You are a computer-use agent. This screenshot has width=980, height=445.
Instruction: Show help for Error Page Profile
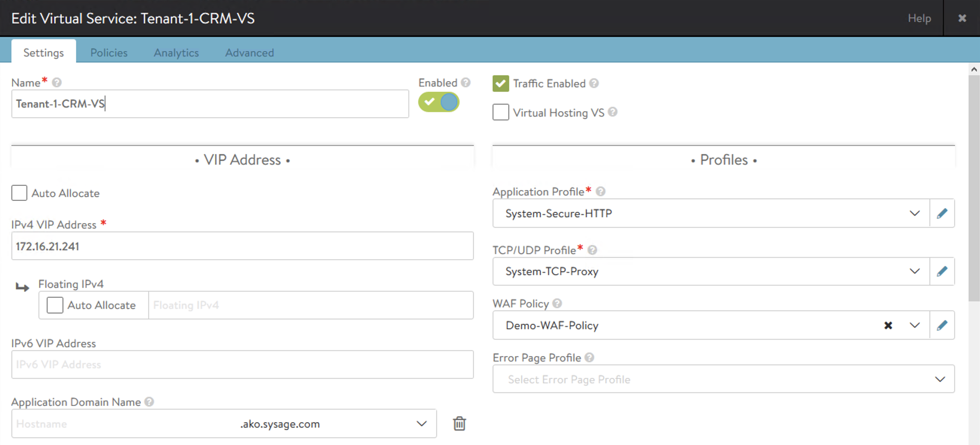tap(589, 357)
